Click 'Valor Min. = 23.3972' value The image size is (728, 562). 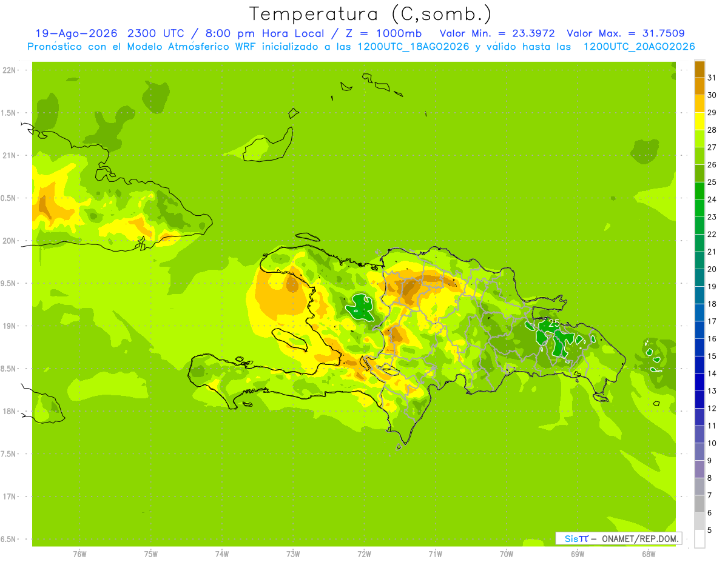click(497, 33)
